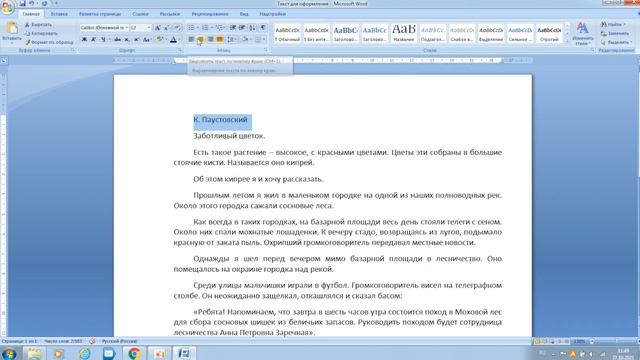Apply Выделение emphasis style

(491, 33)
